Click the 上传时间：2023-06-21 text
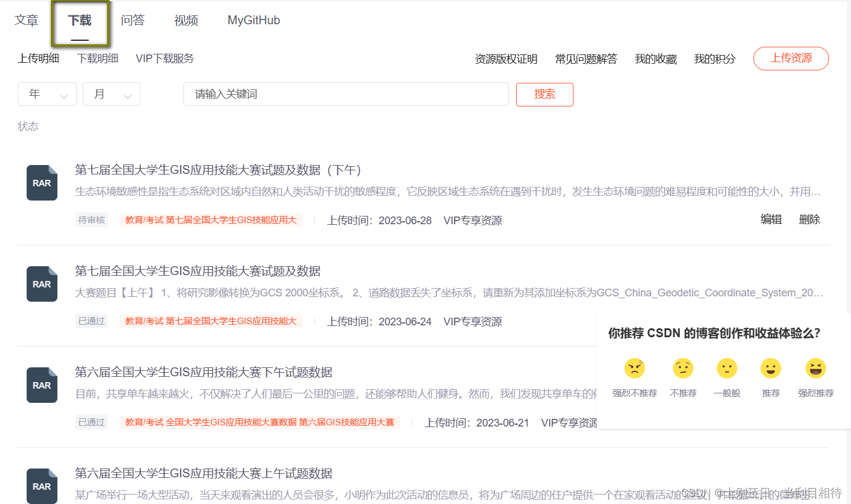Screen dimensions: 851x504 (x=477, y=423)
